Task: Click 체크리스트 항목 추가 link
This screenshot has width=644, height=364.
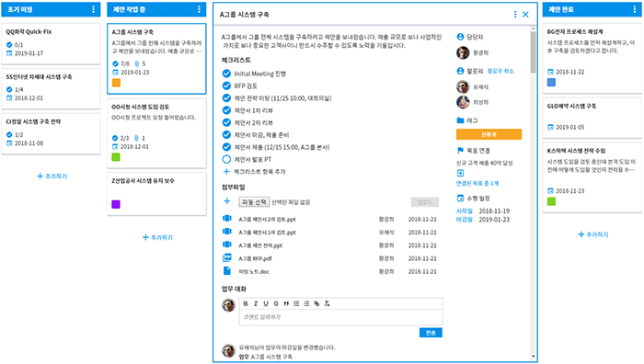Action: 259,172
